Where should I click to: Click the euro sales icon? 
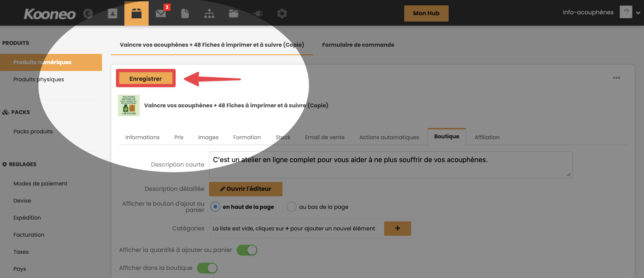(x=88, y=13)
